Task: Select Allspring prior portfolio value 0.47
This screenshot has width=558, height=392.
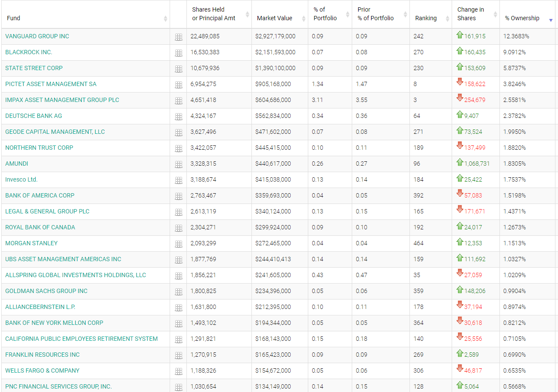Action: coord(362,275)
